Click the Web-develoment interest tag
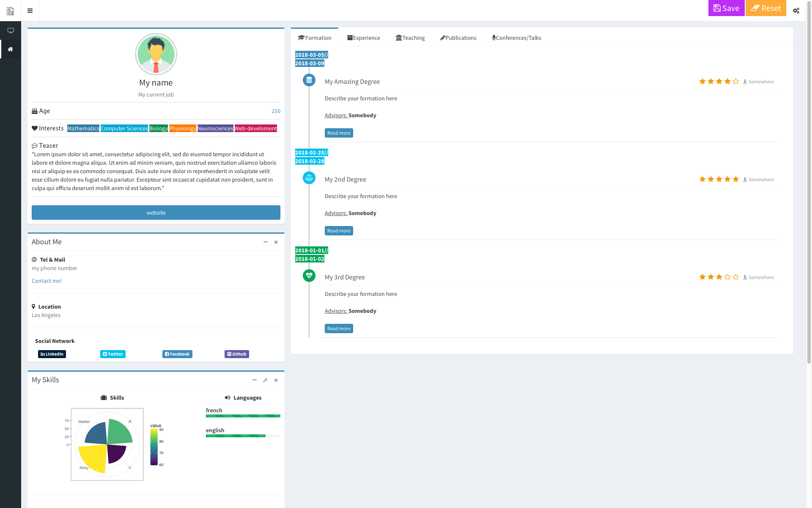This screenshot has width=812, height=508. pos(256,128)
